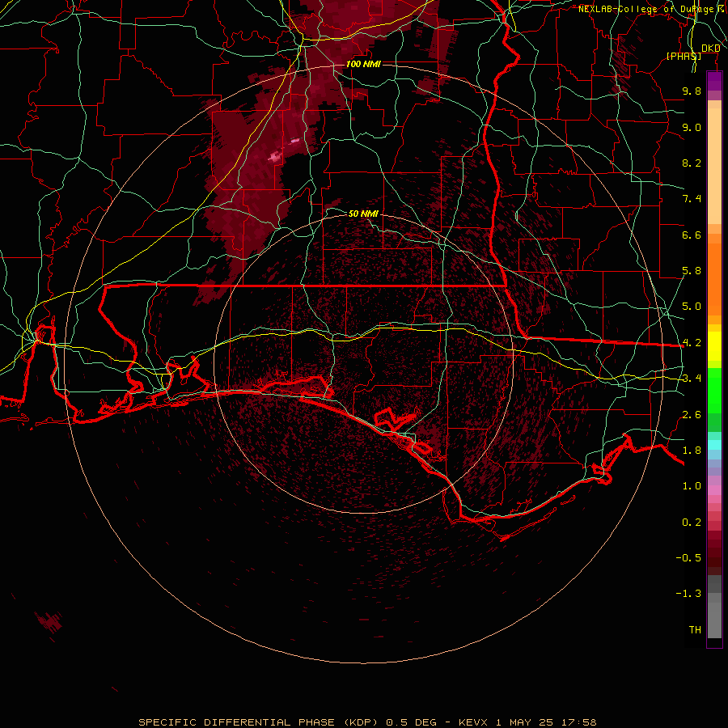Click the Specific Differential Phase caption text

pyautogui.click(x=367, y=722)
